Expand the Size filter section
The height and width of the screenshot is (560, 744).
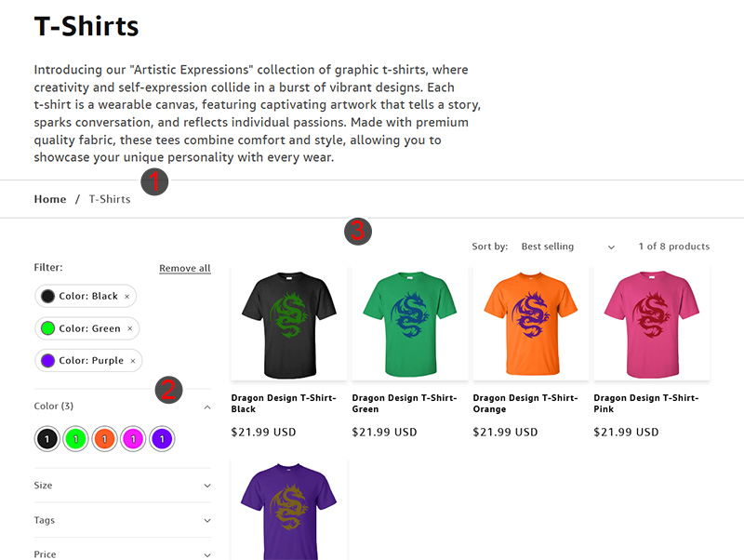click(x=123, y=485)
